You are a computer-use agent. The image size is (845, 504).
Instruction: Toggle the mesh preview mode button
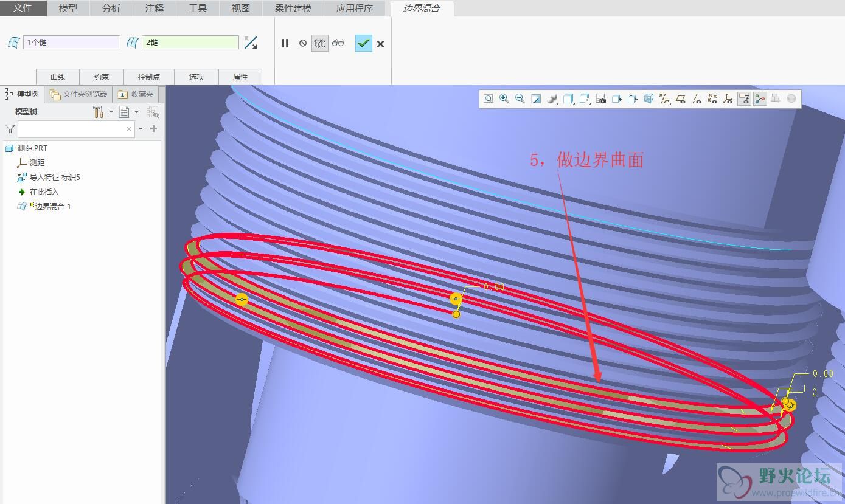[x=320, y=43]
